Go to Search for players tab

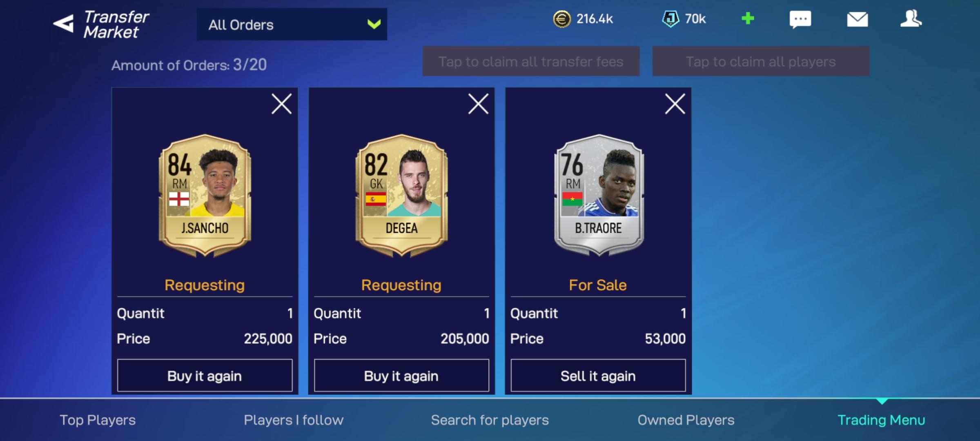pyautogui.click(x=490, y=420)
